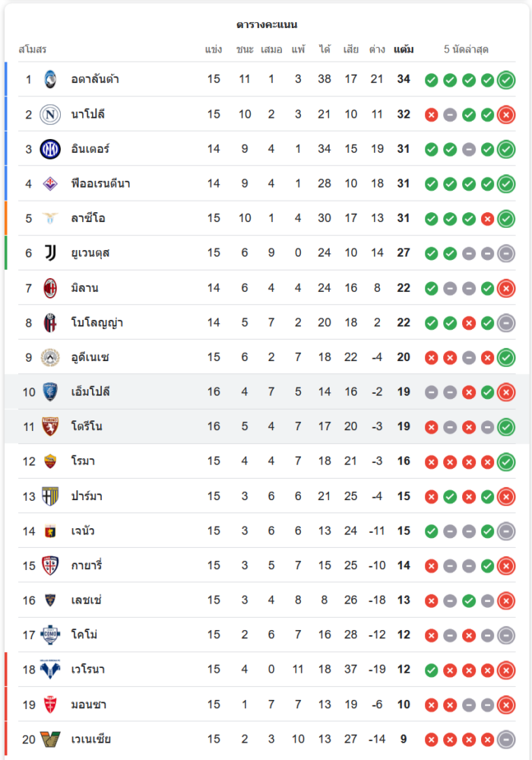Image resolution: width=532 pixels, height=760 pixels.
Task: Open the ลาซีโอ team name link
Action: 88,218
